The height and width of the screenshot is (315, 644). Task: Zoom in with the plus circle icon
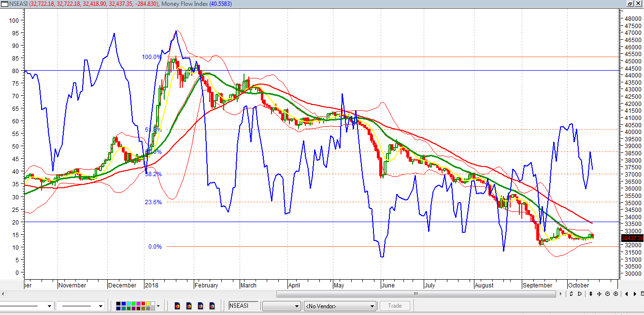click(615, 294)
